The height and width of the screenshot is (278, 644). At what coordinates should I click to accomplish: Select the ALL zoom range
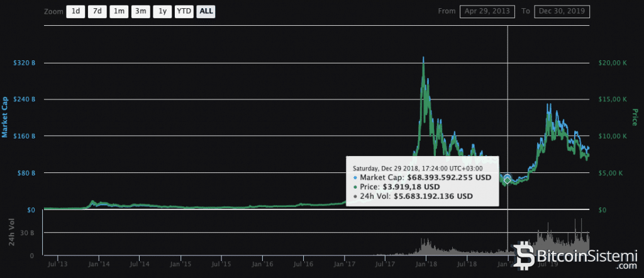[206, 11]
